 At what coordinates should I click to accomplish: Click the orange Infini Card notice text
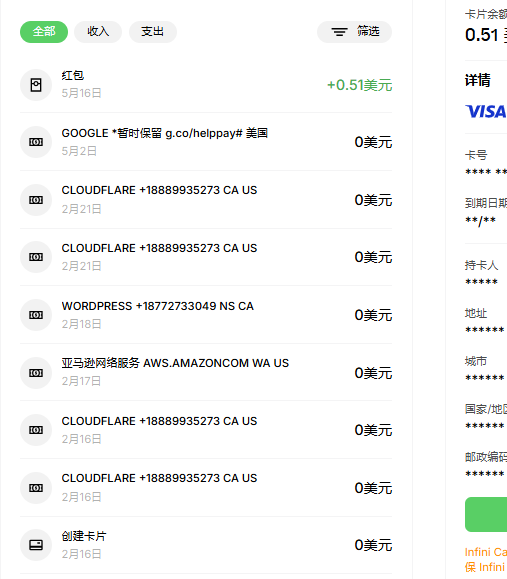(x=486, y=559)
